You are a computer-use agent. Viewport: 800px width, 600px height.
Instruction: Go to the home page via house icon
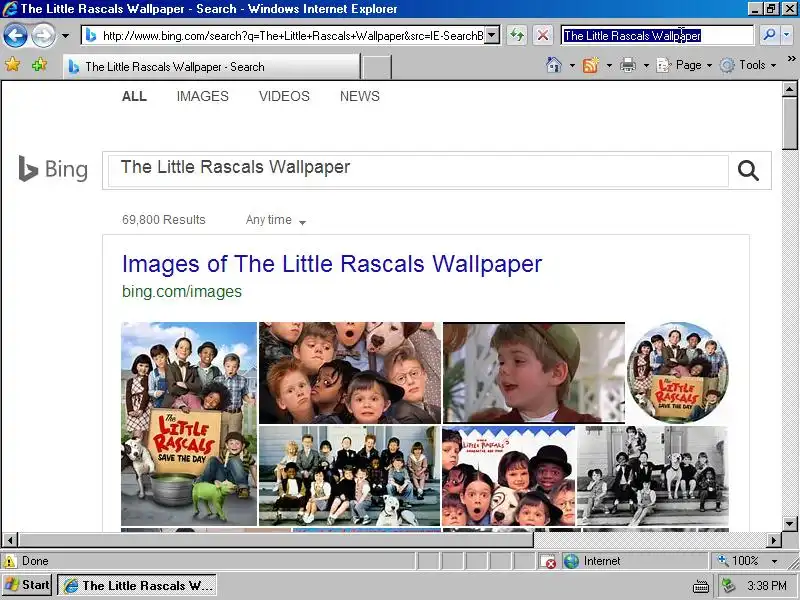(x=554, y=65)
